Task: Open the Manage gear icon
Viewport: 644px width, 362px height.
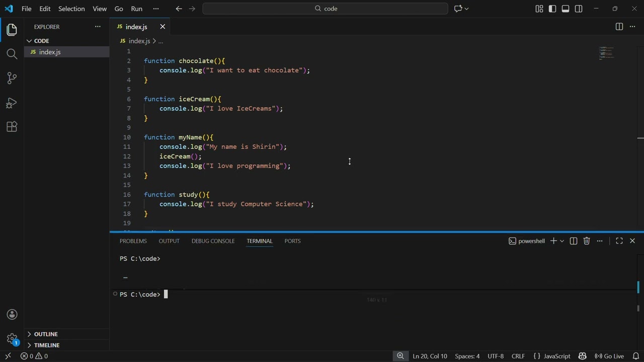Action: coord(12,339)
